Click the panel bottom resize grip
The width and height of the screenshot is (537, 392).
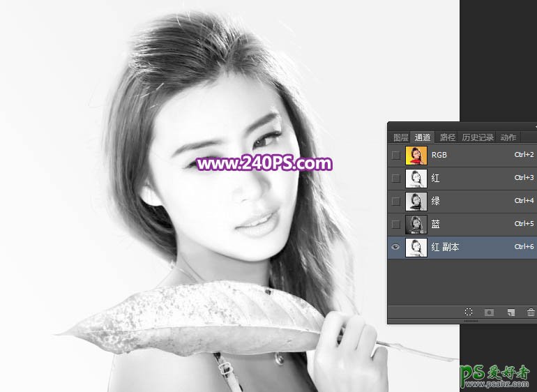click(x=471, y=322)
